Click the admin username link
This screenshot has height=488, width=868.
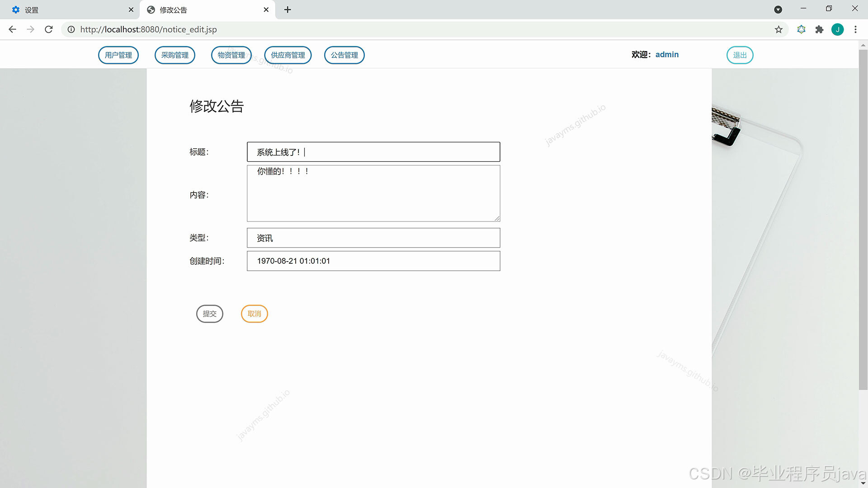(667, 55)
